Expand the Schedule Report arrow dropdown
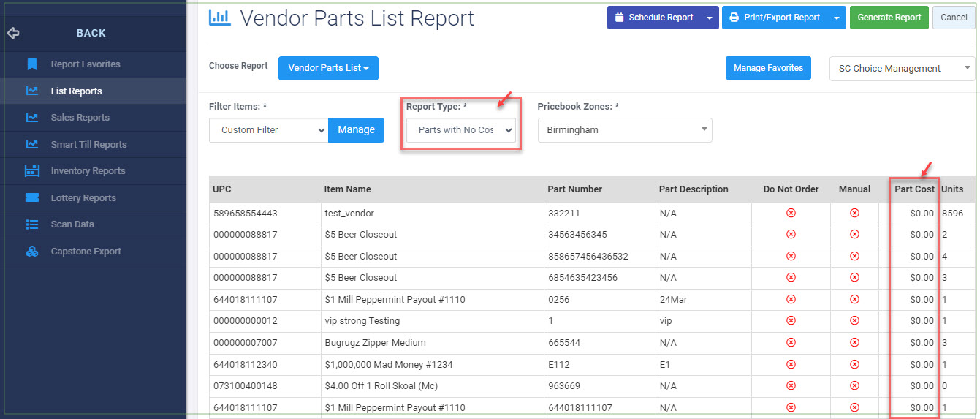 coord(709,18)
